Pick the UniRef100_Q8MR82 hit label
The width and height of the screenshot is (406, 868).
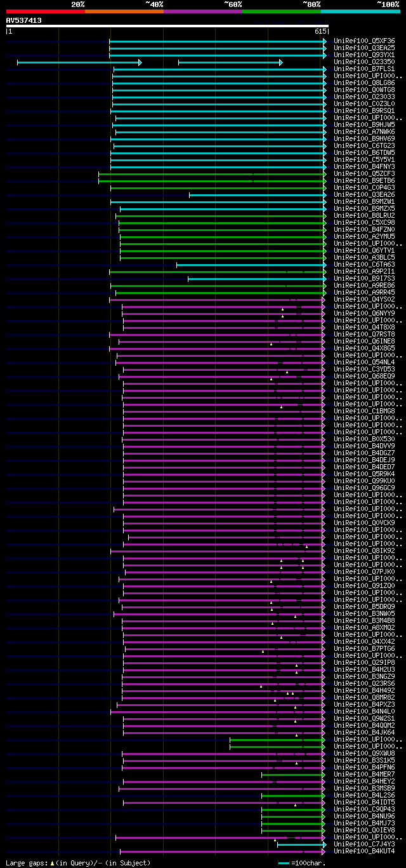364,697
